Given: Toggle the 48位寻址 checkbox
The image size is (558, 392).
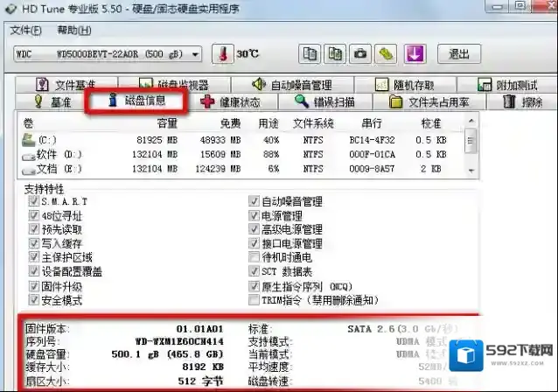Looking at the screenshot, I should pos(33,215).
